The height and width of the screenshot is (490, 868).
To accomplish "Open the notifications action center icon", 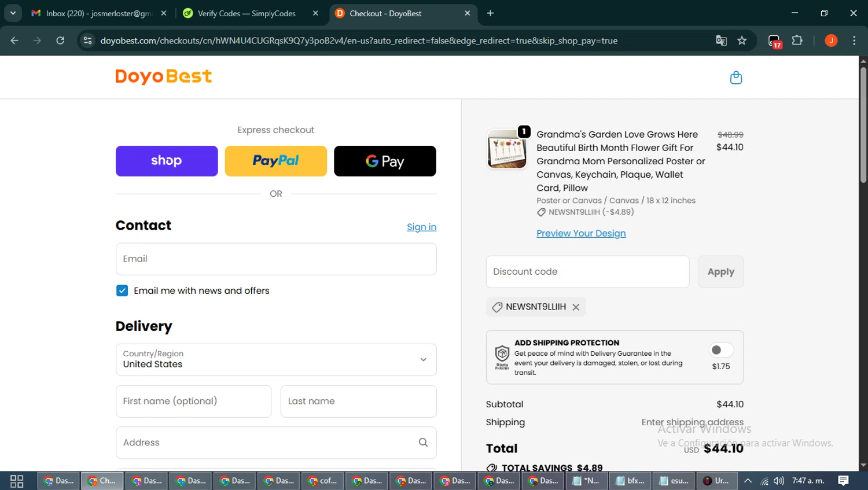I will coord(844,481).
